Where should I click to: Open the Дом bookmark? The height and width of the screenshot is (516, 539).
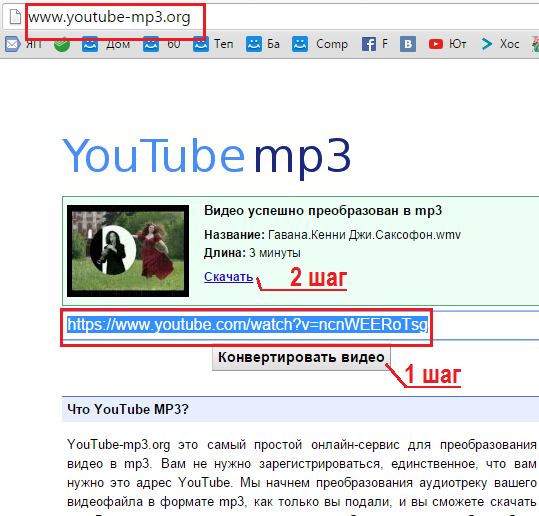[x=106, y=44]
